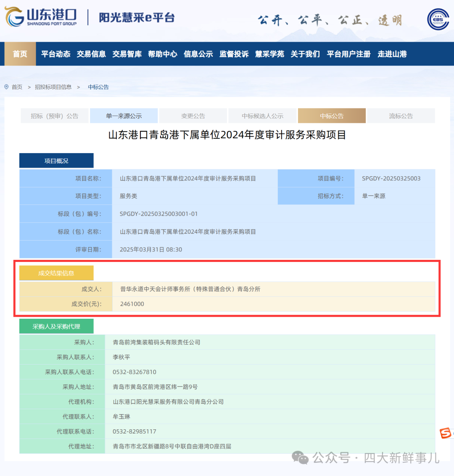
Task: Click the 服务类 project type value
Action: (128, 196)
